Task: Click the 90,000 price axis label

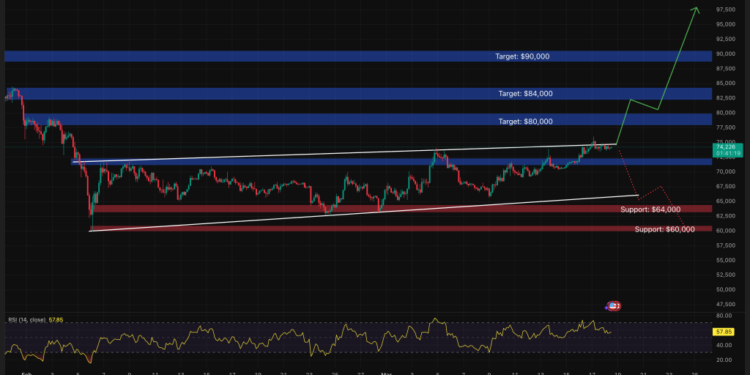Action: point(726,54)
